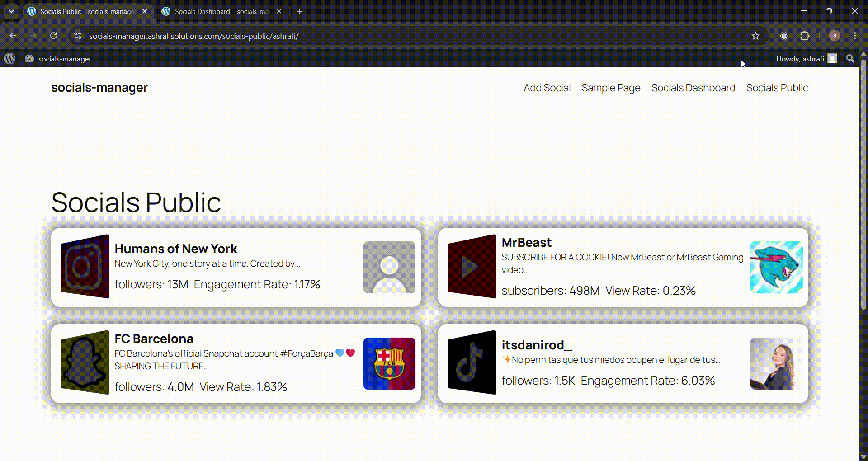The width and height of the screenshot is (868, 461).
Task: Click 'View Rate: 1.83%' text
Action: (x=243, y=387)
